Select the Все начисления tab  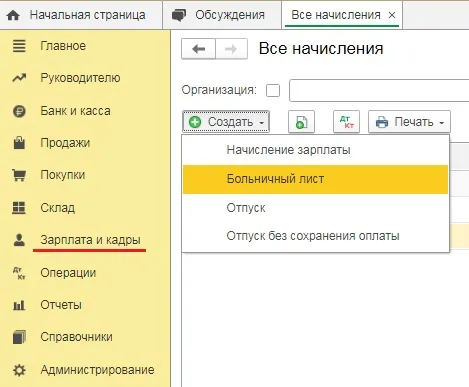pos(342,15)
